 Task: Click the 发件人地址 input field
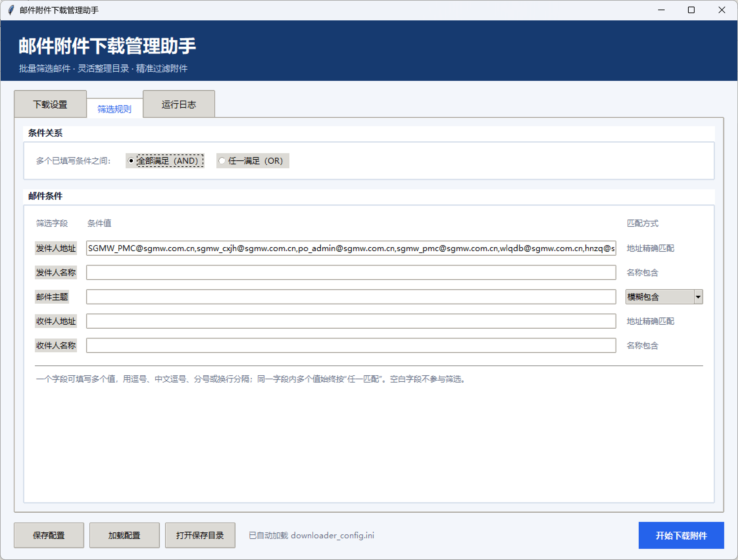[351, 248]
